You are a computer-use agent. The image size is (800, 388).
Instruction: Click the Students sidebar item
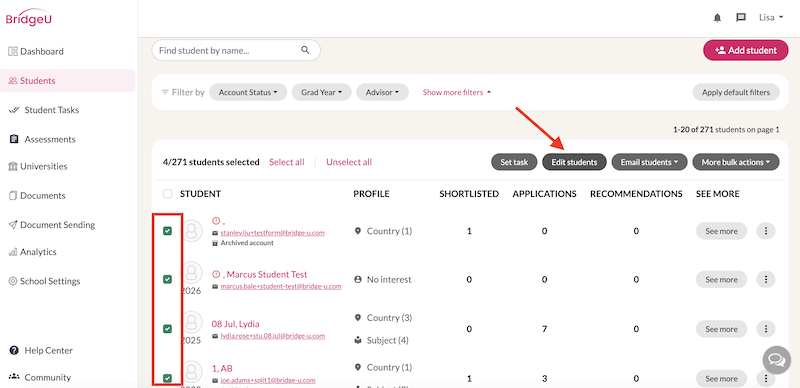(67, 81)
